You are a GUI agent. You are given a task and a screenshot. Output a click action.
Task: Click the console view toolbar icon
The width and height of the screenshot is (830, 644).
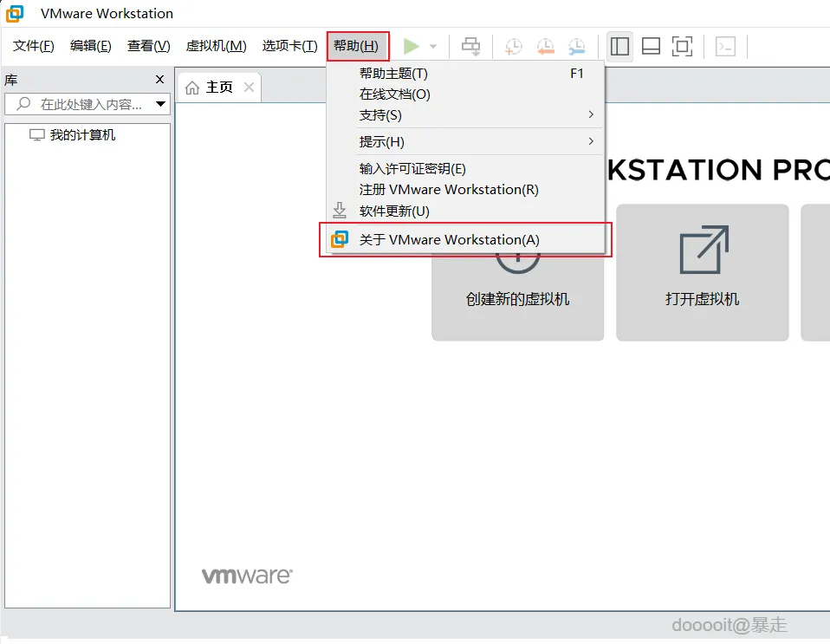click(724, 47)
